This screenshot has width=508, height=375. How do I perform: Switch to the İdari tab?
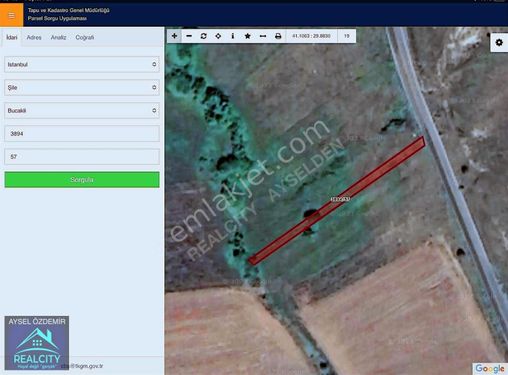(x=12, y=37)
